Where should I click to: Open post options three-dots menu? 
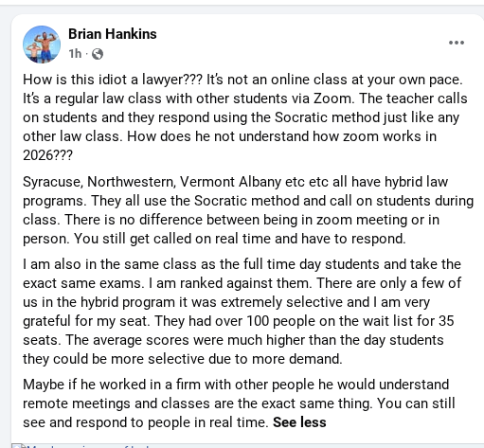(457, 43)
